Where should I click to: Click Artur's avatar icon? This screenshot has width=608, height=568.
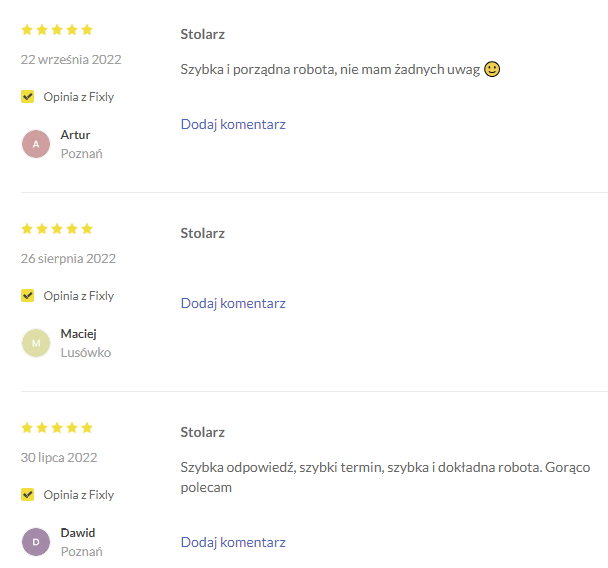pos(36,144)
